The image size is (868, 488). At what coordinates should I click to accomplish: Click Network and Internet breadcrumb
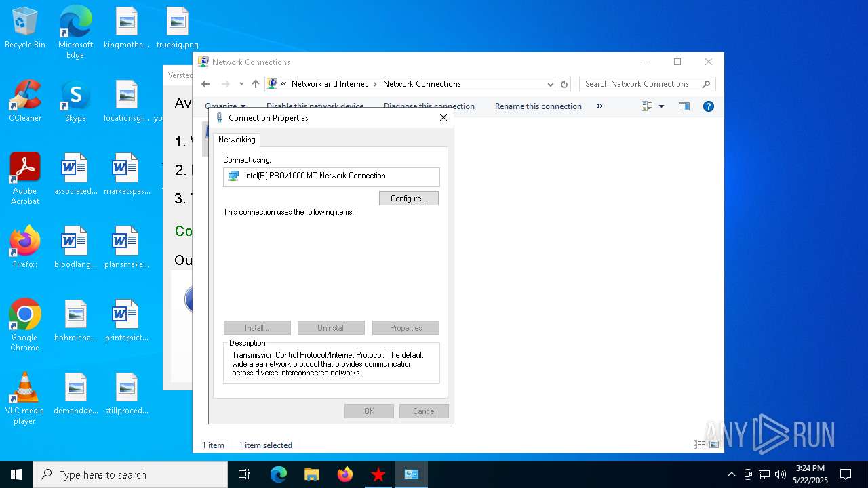click(x=330, y=84)
